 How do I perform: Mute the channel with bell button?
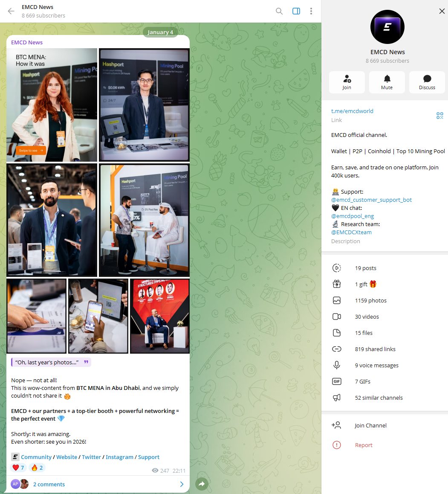pyautogui.click(x=387, y=82)
